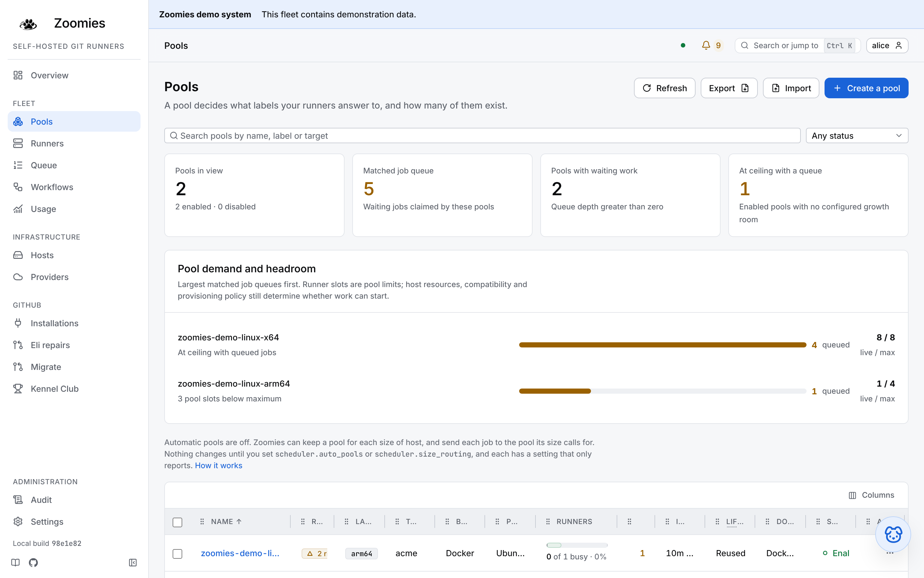Viewport: 924px width, 578px height.
Task: Click Create a pool
Action: [x=866, y=88]
